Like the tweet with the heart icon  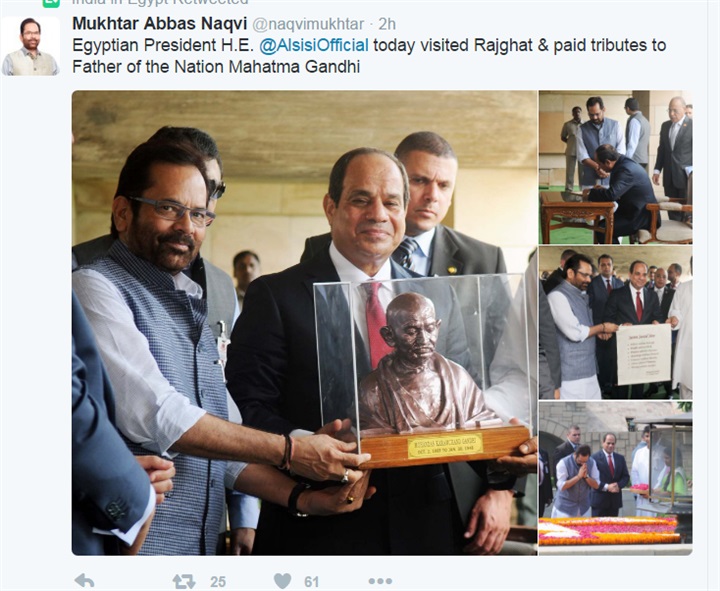282,581
